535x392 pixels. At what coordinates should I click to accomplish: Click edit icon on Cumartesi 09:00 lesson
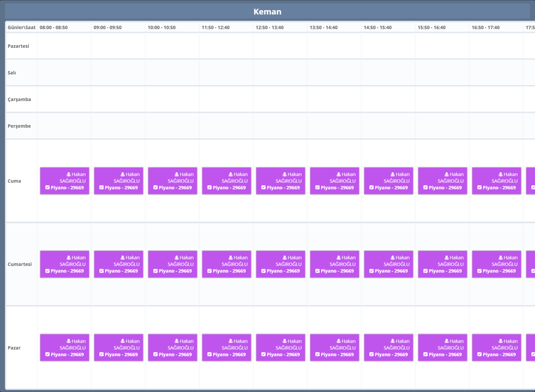(102, 271)
